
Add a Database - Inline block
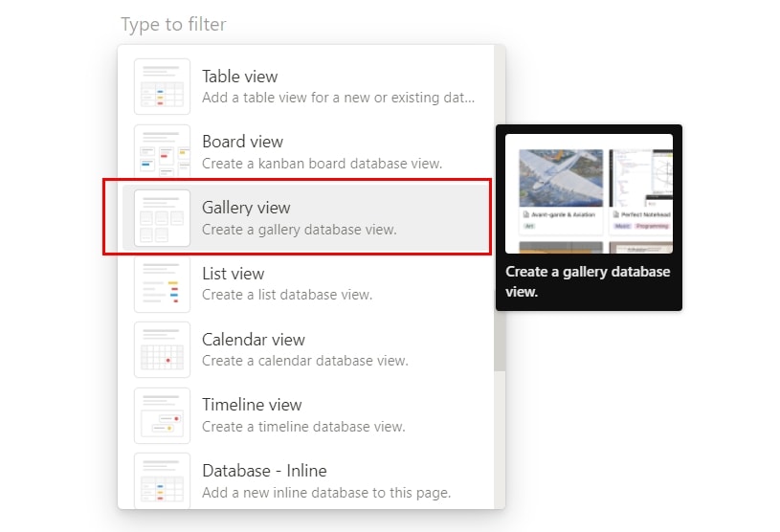(x=306, y=480)
